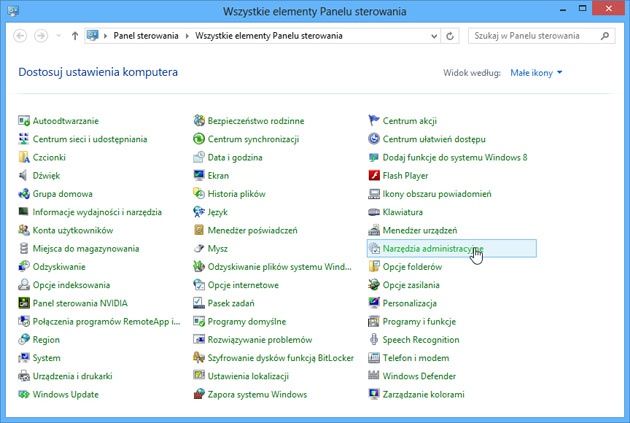Click the Data i godzina clock icon
Screen dimensions: 630x423
[x=199, y=157]
